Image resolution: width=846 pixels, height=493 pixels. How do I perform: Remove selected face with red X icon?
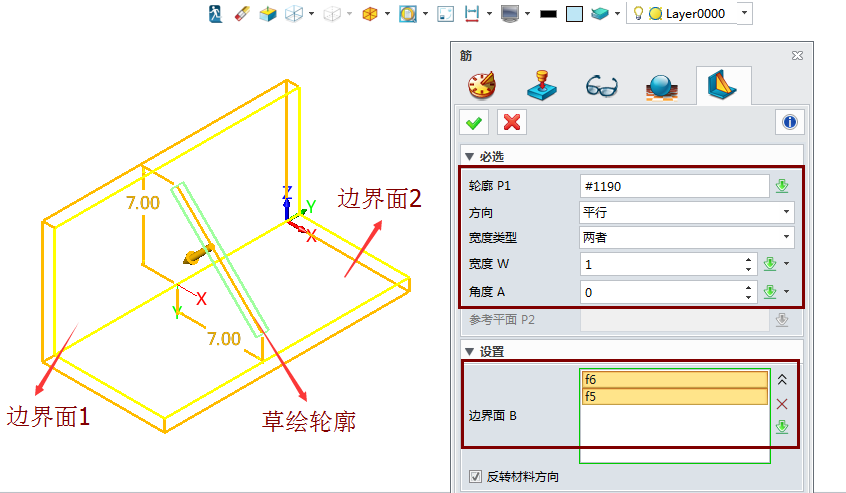tap(782, 404)
